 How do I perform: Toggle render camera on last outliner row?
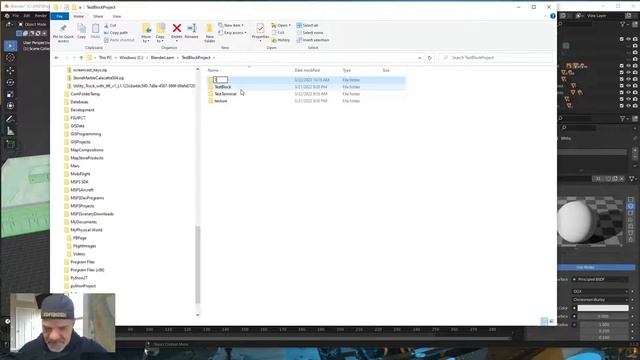[635, 106]
